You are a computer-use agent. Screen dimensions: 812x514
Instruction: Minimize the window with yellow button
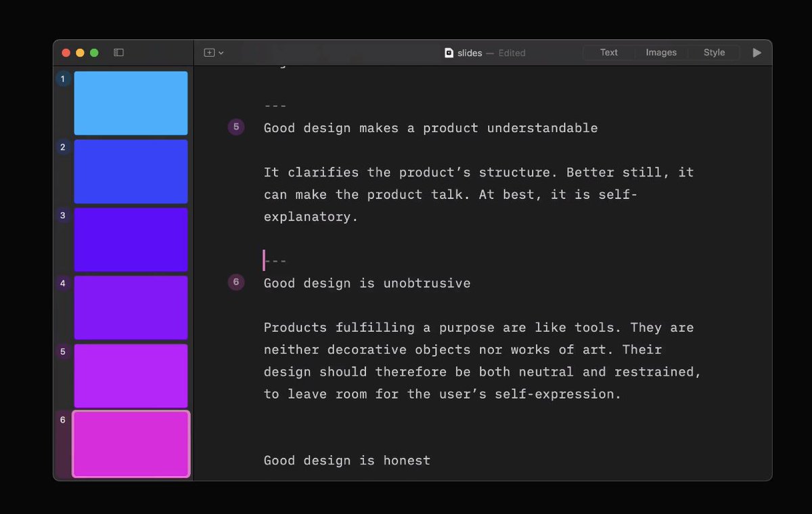[80, 53]
